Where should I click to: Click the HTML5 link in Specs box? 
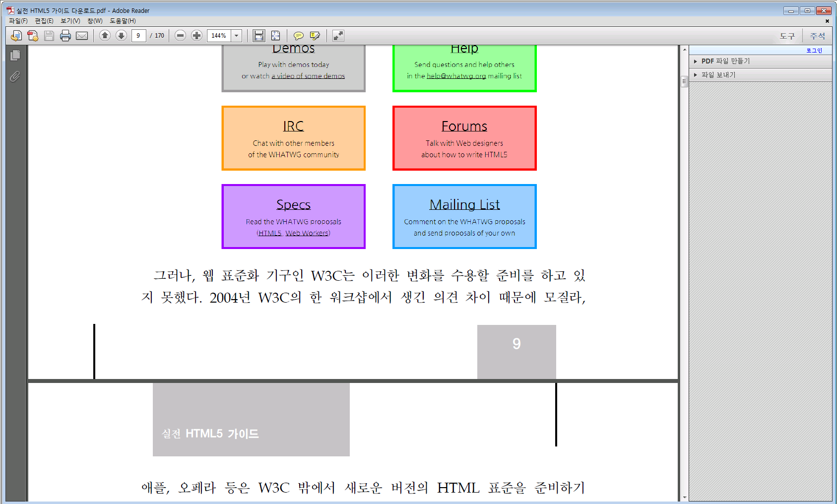270,233
